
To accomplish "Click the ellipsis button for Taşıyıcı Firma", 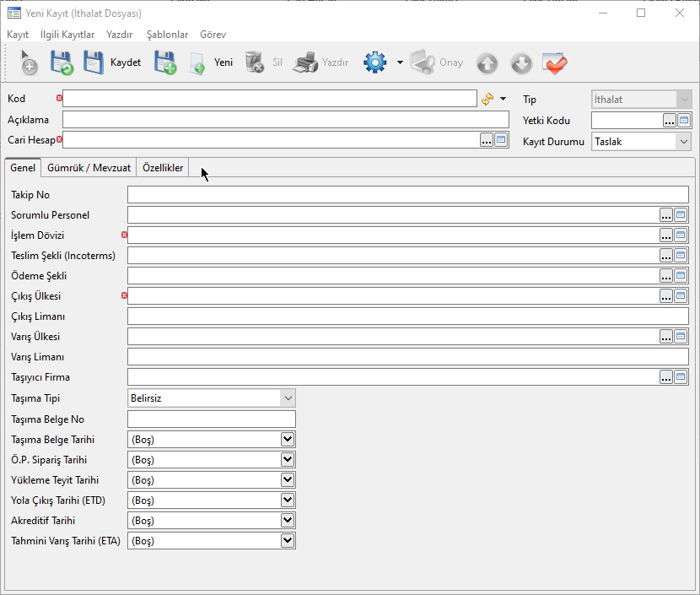I will (666, 377).
